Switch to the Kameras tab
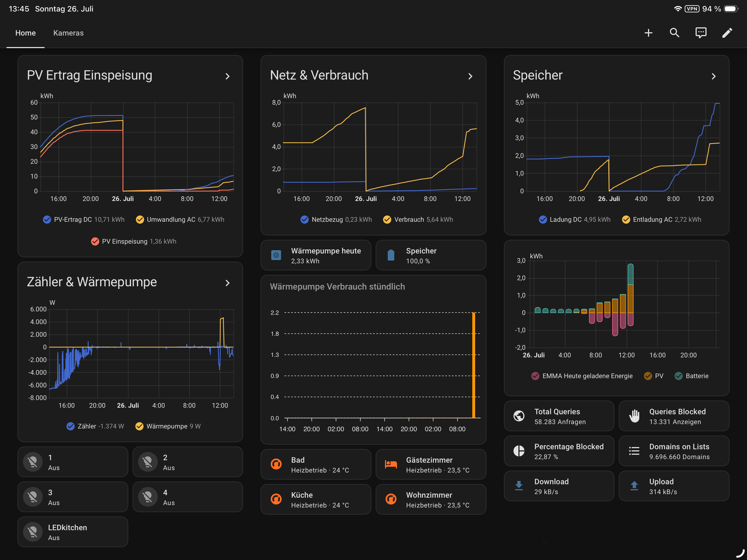Viewport: 747px width, 560px height. (68, 33)
